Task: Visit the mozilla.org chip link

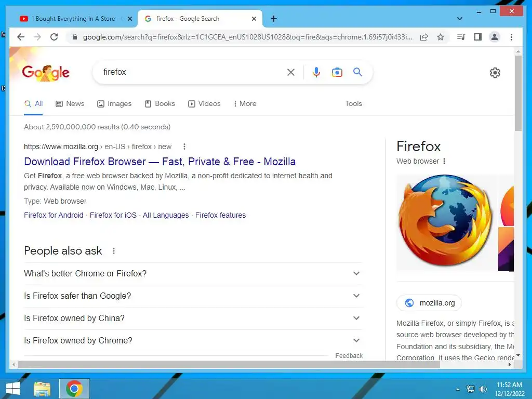Action: coord(429,303)
